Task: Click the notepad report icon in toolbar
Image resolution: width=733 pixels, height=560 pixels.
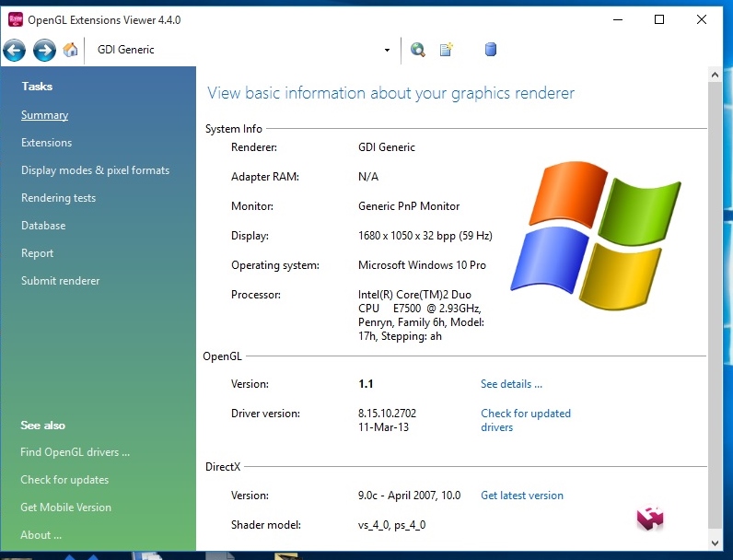Action: [x=447, y=49]
